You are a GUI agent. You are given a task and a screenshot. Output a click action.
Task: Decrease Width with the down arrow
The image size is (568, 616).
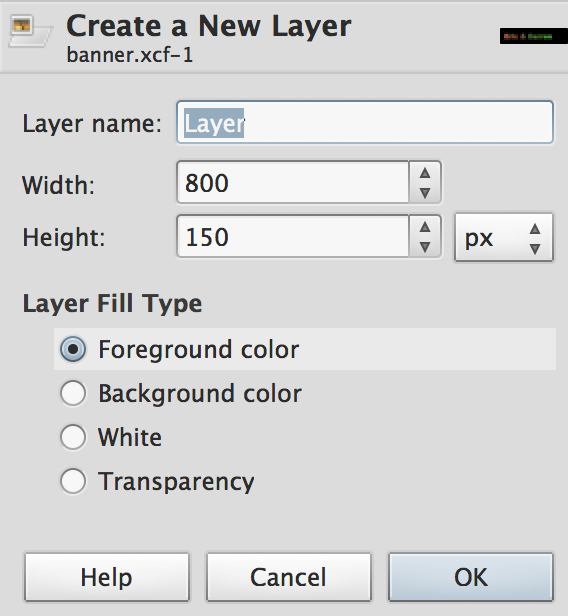[x=425, y=193]
